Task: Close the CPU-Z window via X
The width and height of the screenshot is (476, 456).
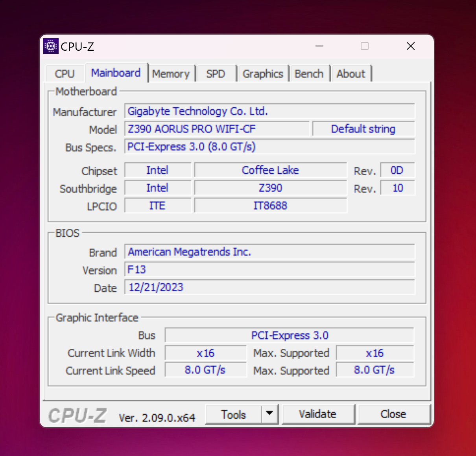Action: [x=411, y=46]
